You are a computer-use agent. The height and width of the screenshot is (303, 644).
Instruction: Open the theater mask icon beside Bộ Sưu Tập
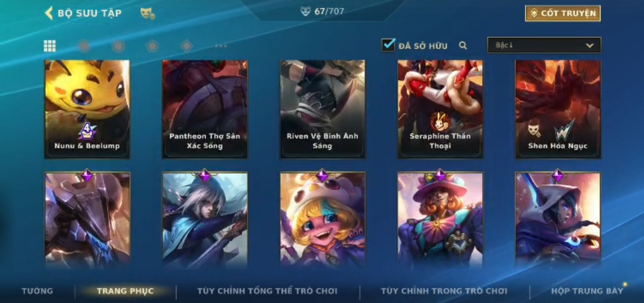148,14
